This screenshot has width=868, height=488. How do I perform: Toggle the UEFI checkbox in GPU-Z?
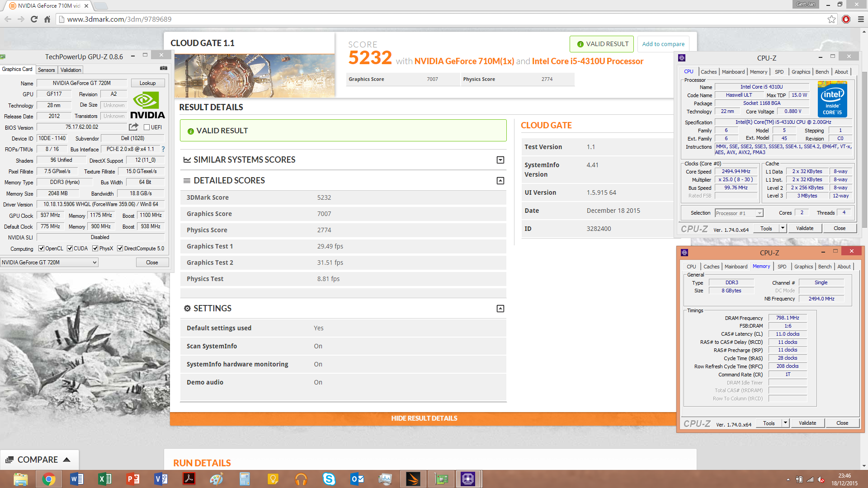146,127
